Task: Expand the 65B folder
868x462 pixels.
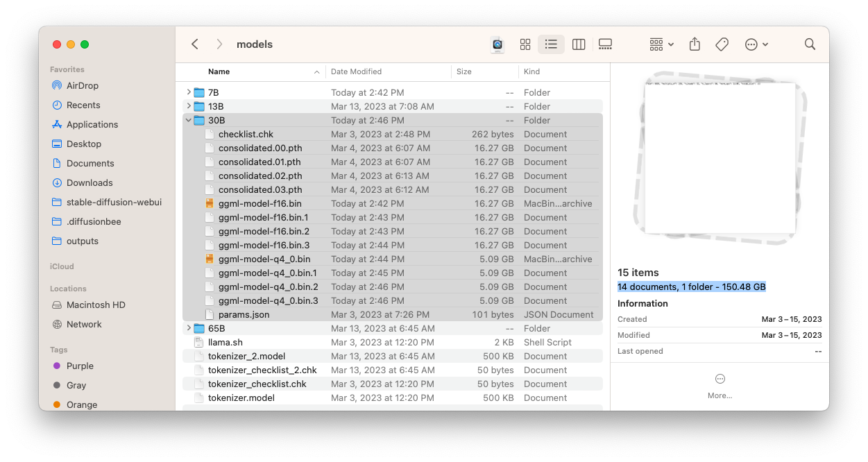Action: [x=189, y=328]
